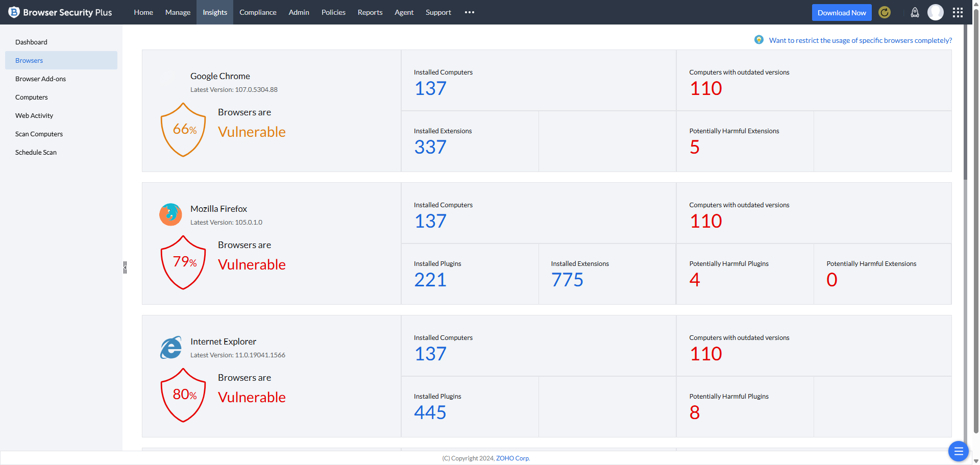Open the user profile avatar

tap(935, 12)
